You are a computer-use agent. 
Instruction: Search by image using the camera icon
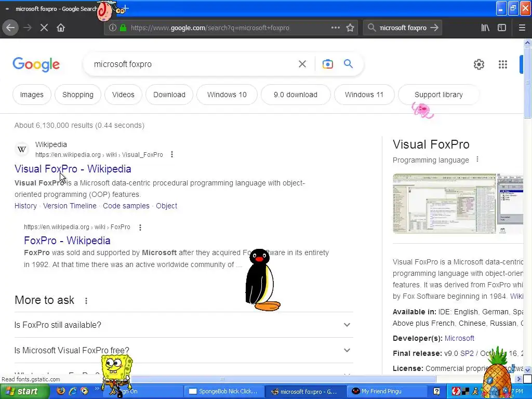[327, 64]
